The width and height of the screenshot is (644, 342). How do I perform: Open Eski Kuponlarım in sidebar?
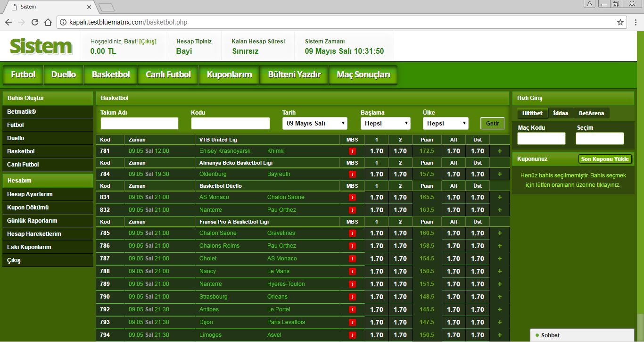pyautogui.click(x=48, y=247)
